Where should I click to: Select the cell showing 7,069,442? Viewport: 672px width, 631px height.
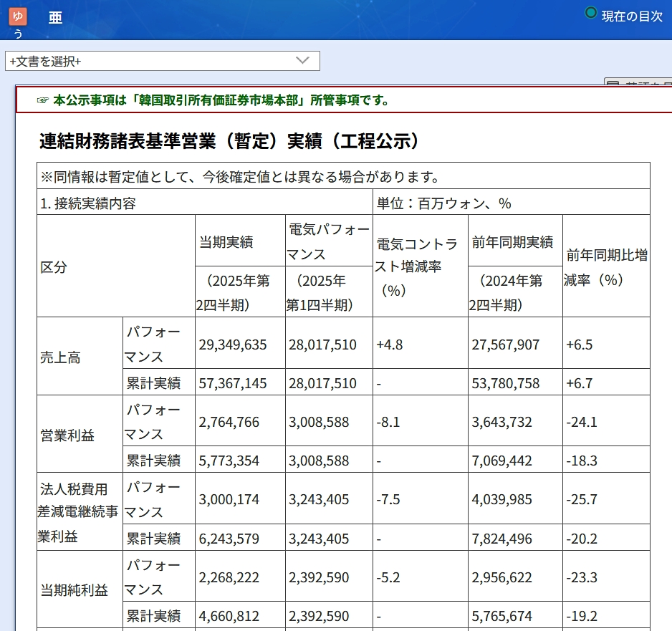(501, 460)
